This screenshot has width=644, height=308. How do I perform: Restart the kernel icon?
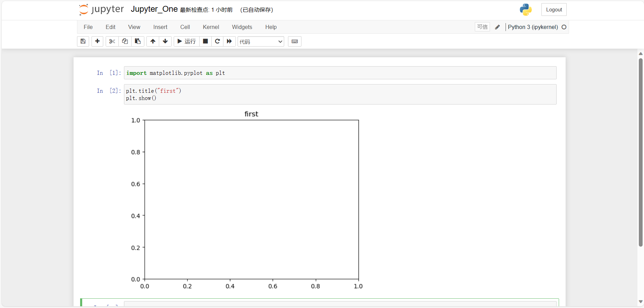click(217, 41)
